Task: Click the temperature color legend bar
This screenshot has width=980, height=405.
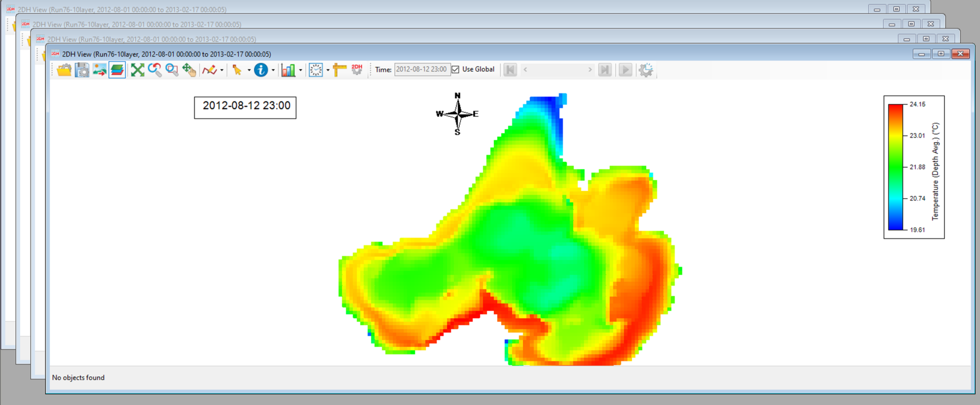Action: [895, 167]
